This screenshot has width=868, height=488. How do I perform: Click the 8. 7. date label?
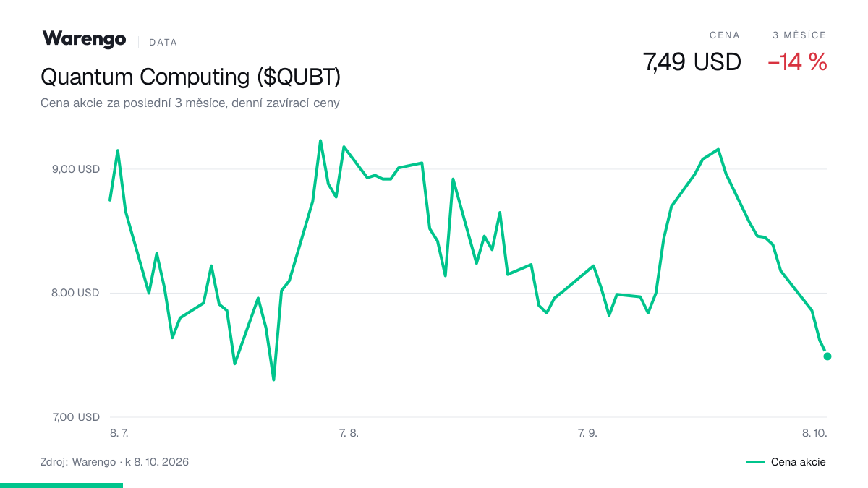click(119, 433)
